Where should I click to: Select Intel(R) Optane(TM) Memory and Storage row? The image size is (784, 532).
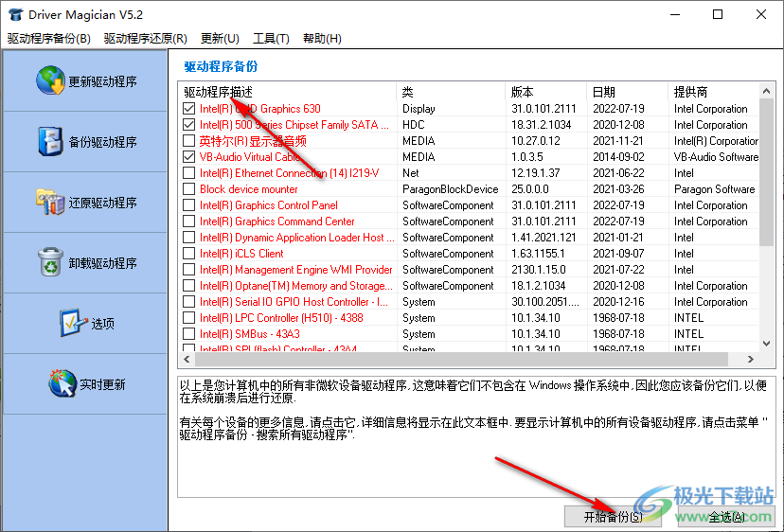tap(469, 286)
